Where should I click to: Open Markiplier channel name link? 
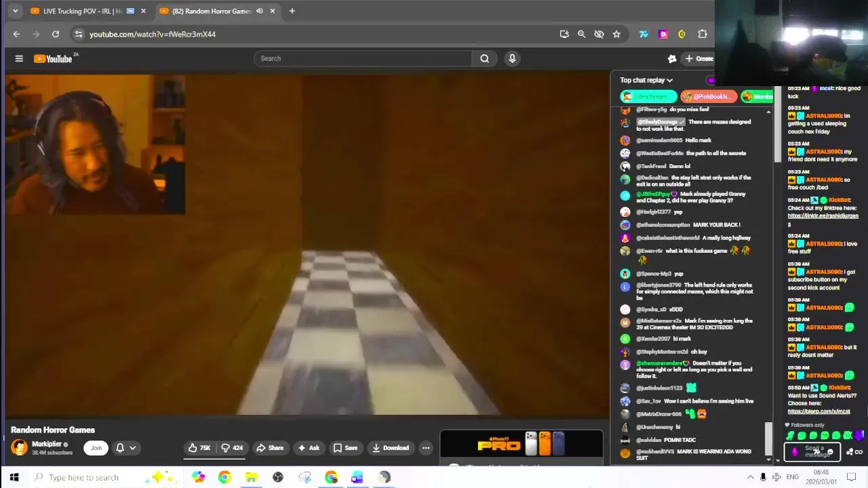click(x=47, y=444)
